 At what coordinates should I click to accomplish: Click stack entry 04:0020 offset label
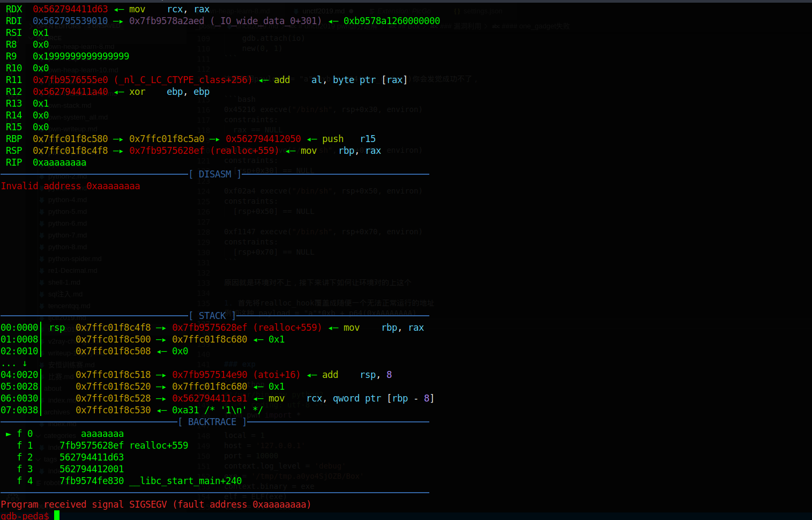(19, 375)
